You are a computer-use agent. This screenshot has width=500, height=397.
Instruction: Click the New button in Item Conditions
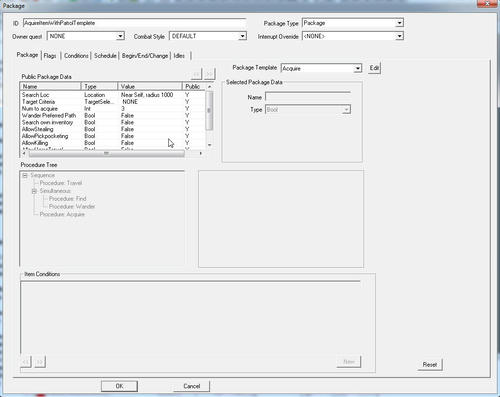point(349,362)
